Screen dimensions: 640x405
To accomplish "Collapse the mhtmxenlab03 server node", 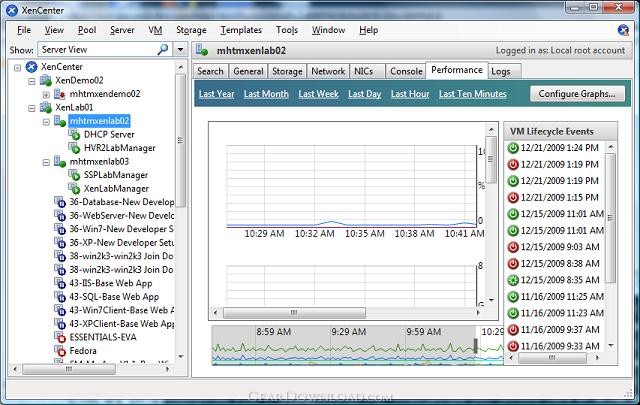I will 46,162.
